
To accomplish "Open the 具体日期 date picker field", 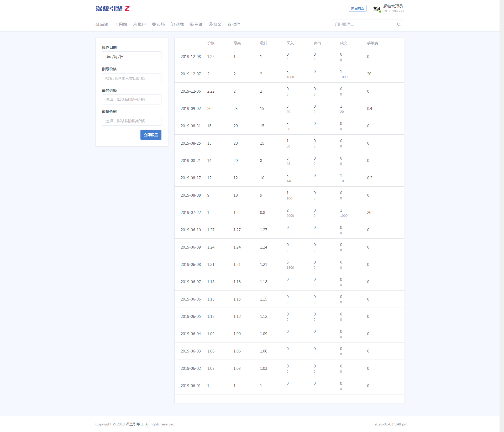I will (x=132, y=57).
